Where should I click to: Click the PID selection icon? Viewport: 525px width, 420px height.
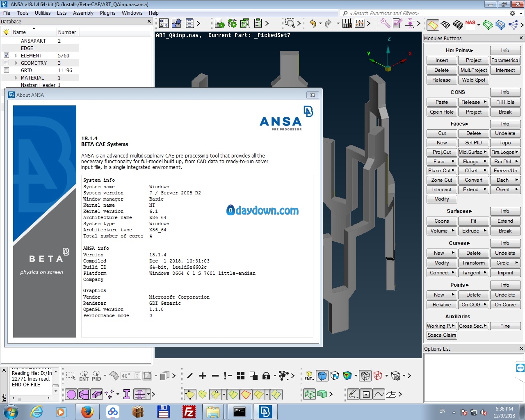[x=96, y=376]
